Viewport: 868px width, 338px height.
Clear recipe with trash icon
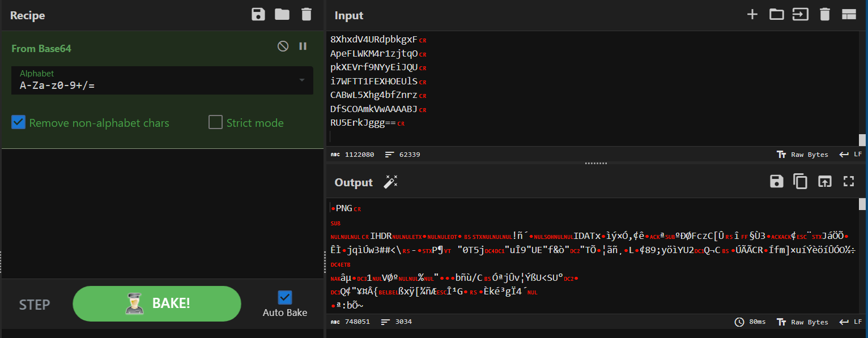(307, 15)
